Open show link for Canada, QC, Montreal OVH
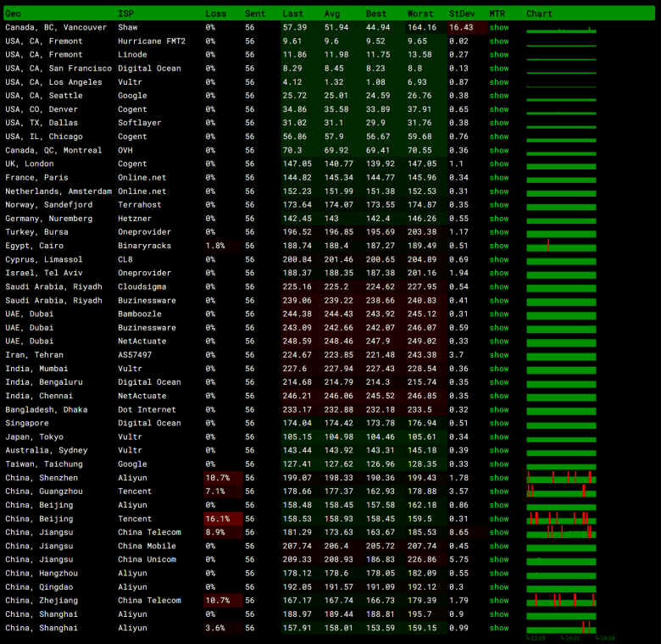661x644 pixels. pyautogui.click(x=498, y=151)
